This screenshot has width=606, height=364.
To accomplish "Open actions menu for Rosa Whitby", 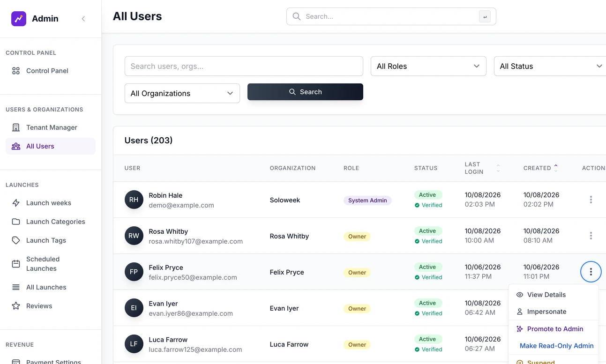I will pyautogui.click(x=591, y=236).
